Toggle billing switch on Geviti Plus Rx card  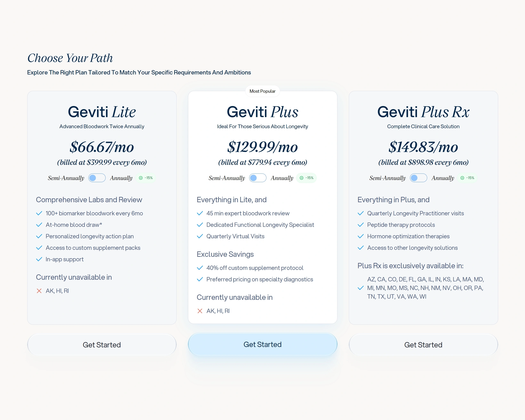click(418, 178)
